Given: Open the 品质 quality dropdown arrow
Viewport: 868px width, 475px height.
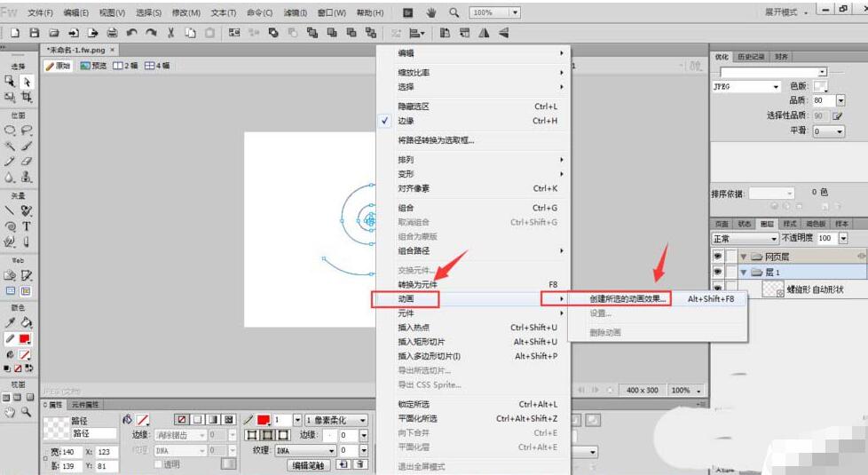Looking at the screenshot, I should coord(840,100).
